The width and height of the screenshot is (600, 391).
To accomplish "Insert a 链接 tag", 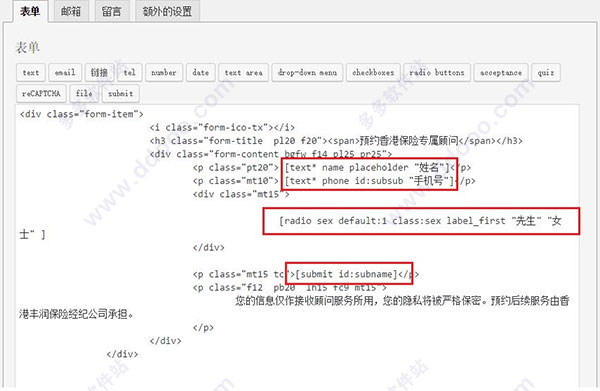I will tap(99, 72).
